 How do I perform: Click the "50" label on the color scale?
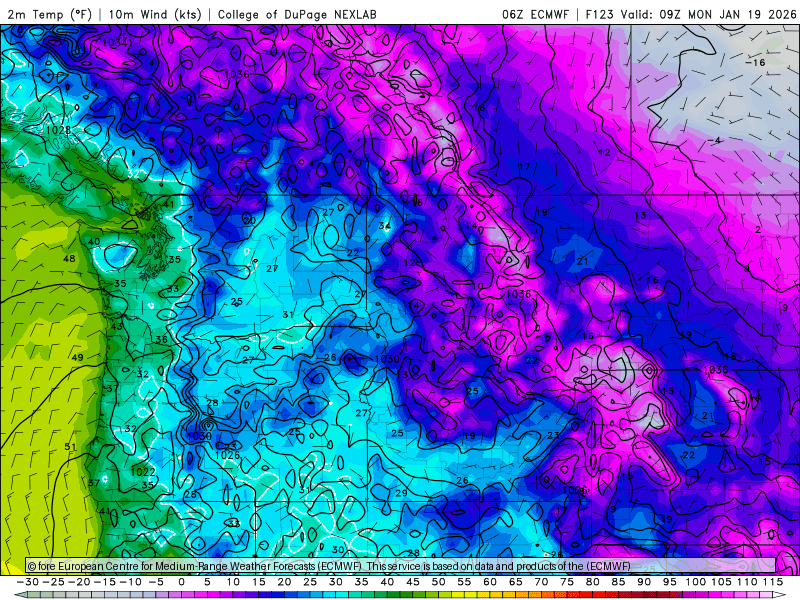(438, 582)
